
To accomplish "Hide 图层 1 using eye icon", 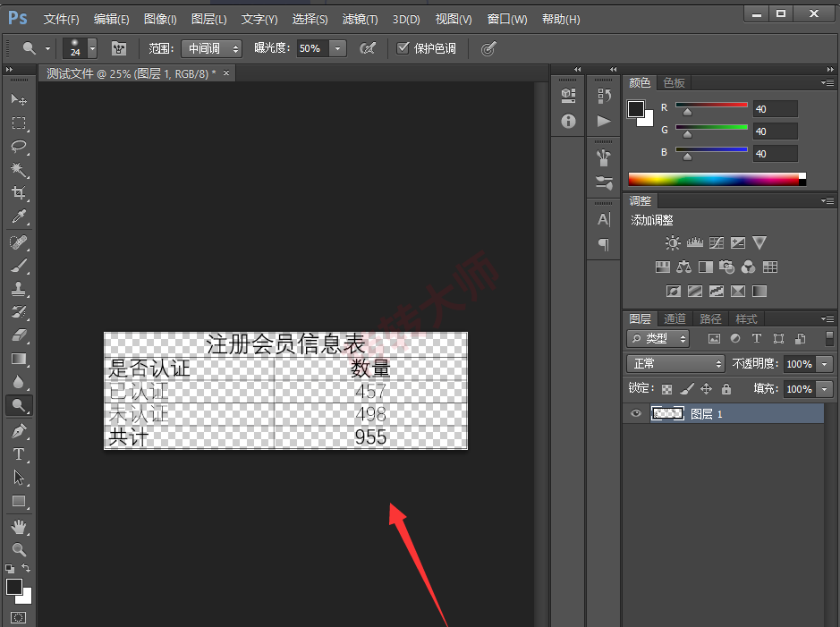I will coord(636,413).
